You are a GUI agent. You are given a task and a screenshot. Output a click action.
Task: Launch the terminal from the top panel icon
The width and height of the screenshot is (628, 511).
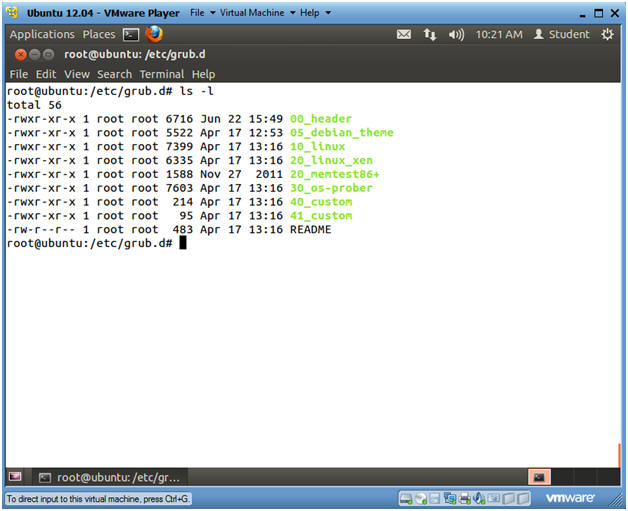(131, 35)
